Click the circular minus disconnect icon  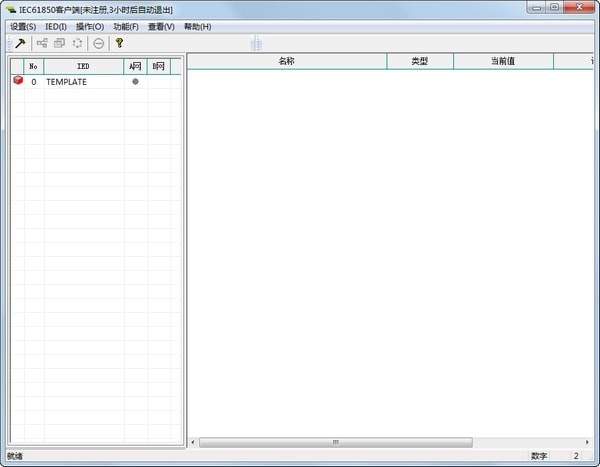(x=98, y=43)
